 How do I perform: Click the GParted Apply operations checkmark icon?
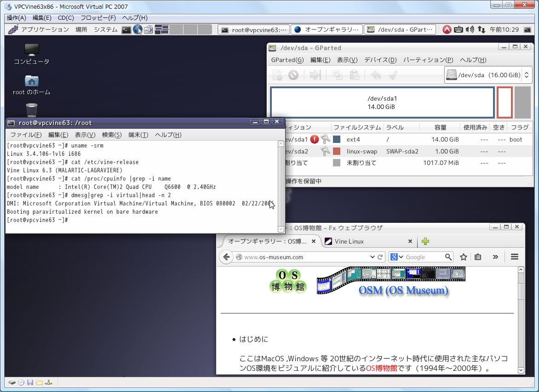[x=393, y=75]
